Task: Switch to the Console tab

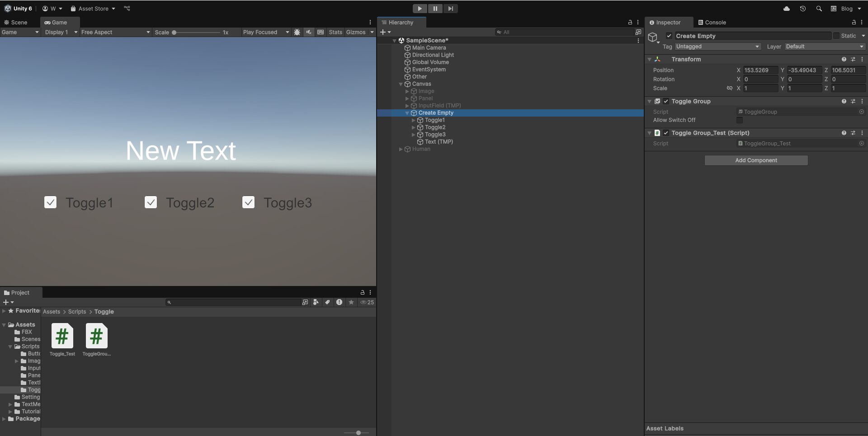Action: [712, 22]
